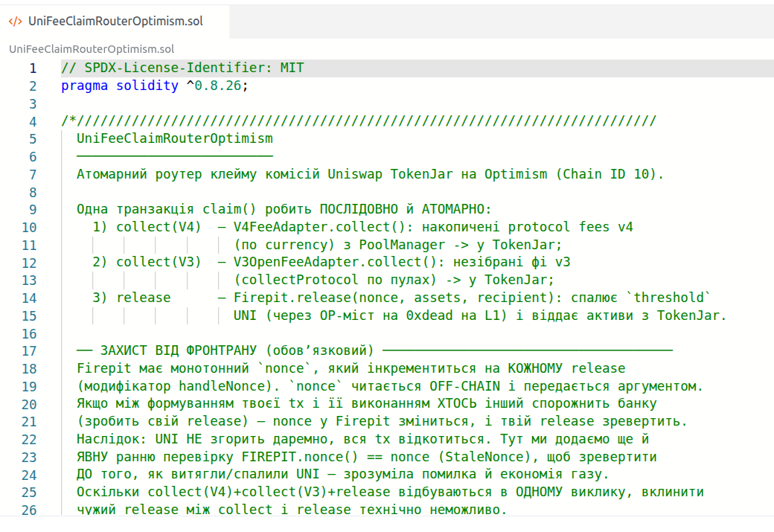Viewport: 774px width, 532px height.
Task: Click the solidity keyword on line 2
Action: 147,86
